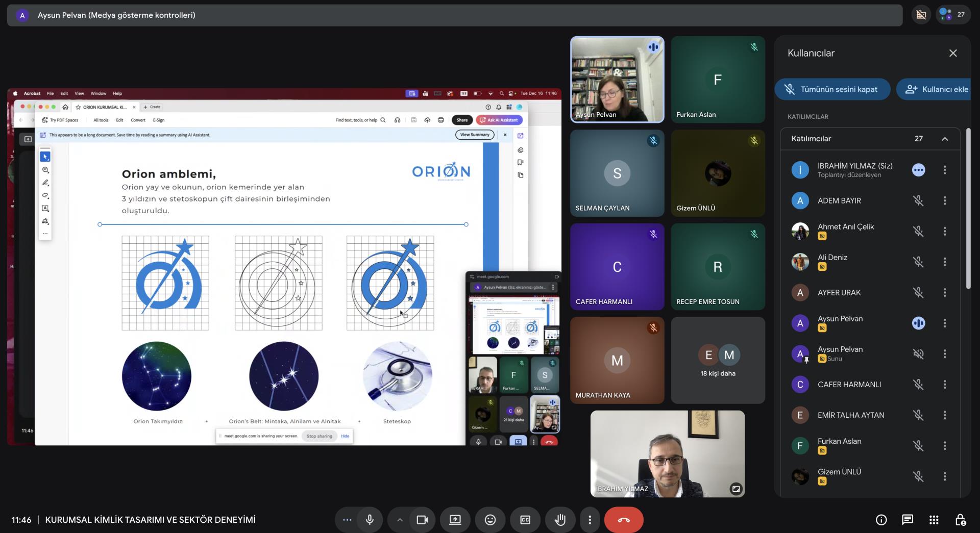Start presenting with the share screen icon
Viewport: 980px width, 533px height.
455,520
